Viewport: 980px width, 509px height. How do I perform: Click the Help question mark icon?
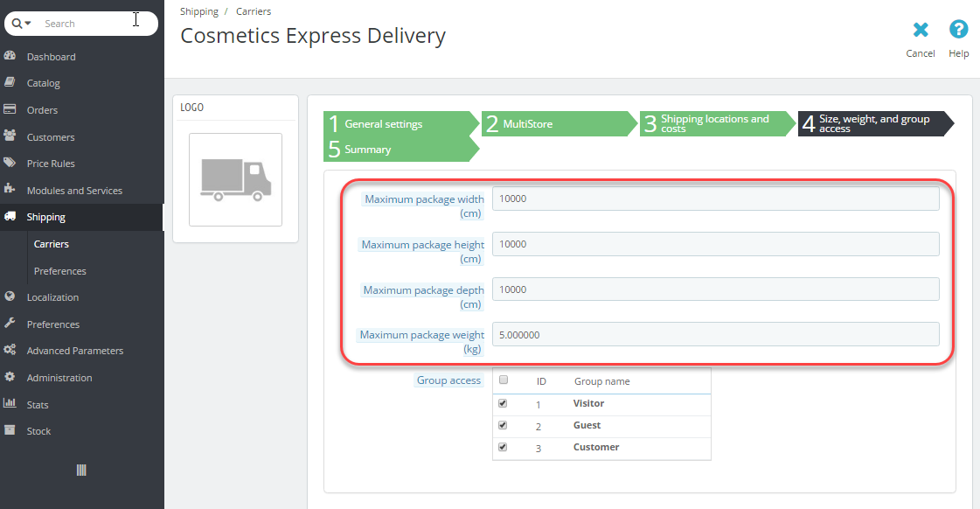[x=959, y=30]
